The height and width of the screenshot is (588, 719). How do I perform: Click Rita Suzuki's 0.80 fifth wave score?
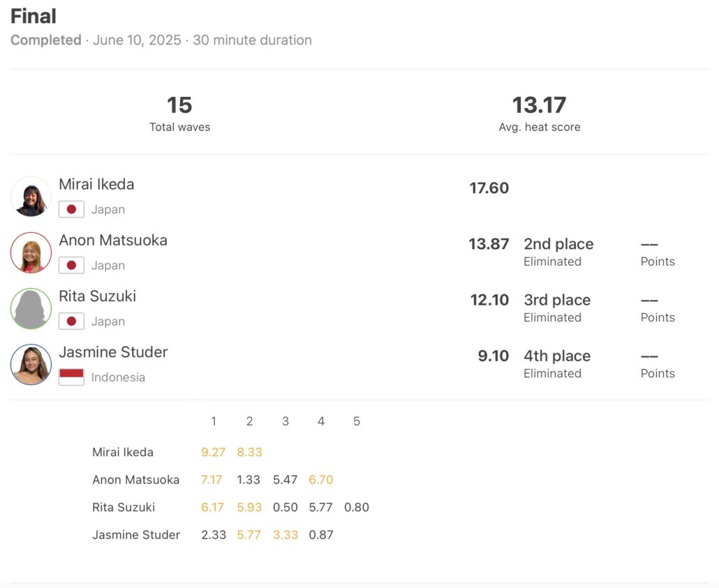[356, 507]
